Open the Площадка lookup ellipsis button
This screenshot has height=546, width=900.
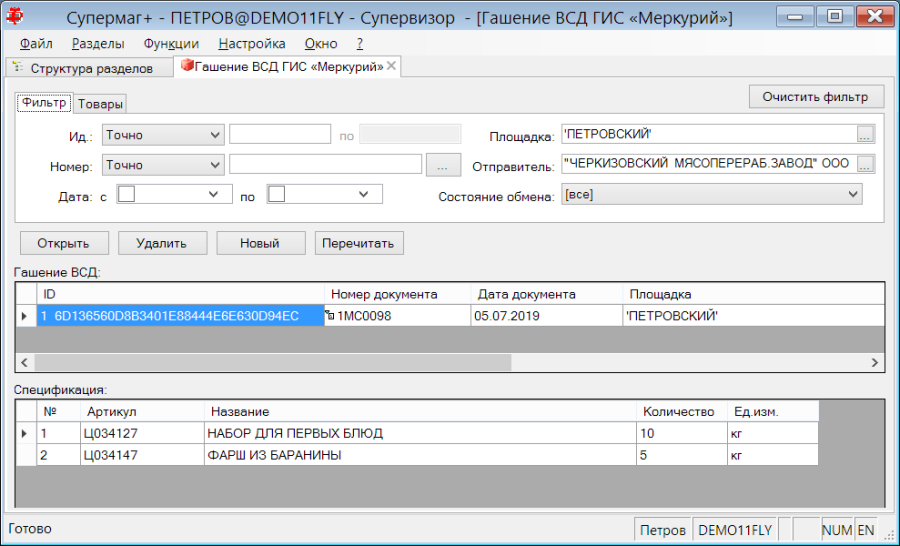click(866, 134)
